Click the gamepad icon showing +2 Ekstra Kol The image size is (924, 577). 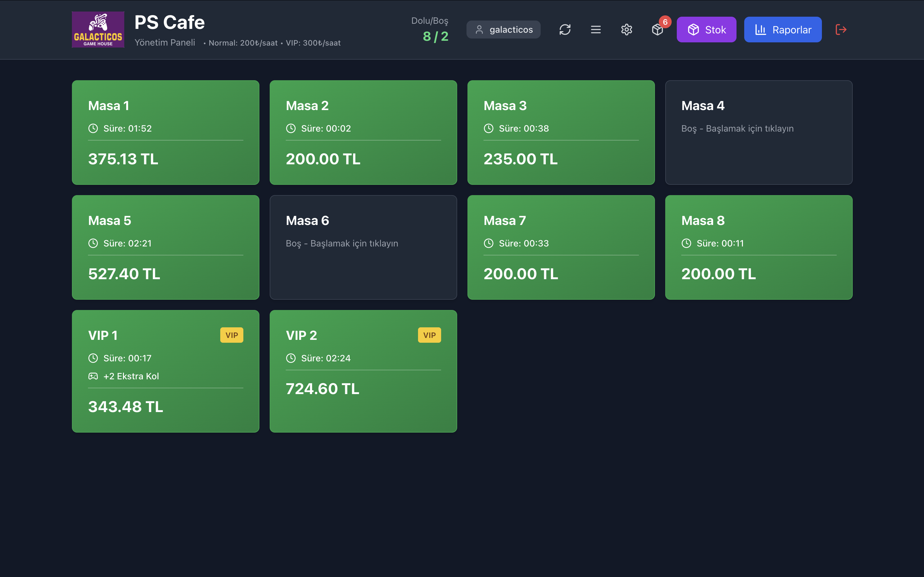tap(93, 376)
